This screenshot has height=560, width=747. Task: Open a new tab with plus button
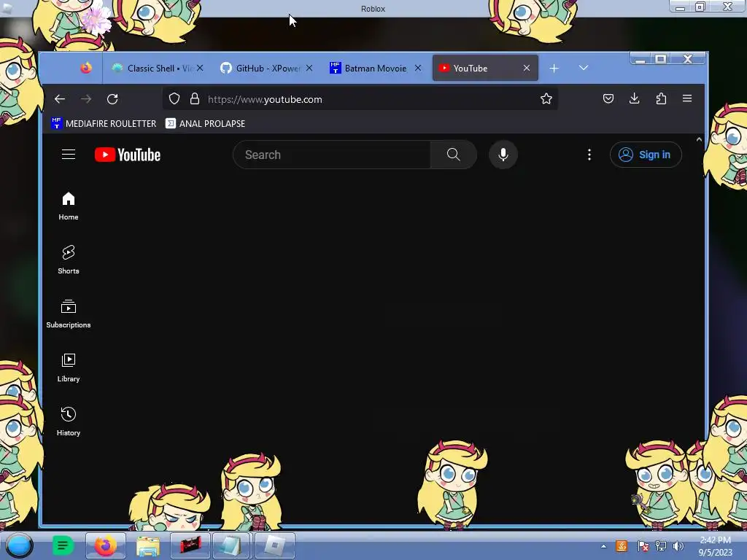click(554, 69)
